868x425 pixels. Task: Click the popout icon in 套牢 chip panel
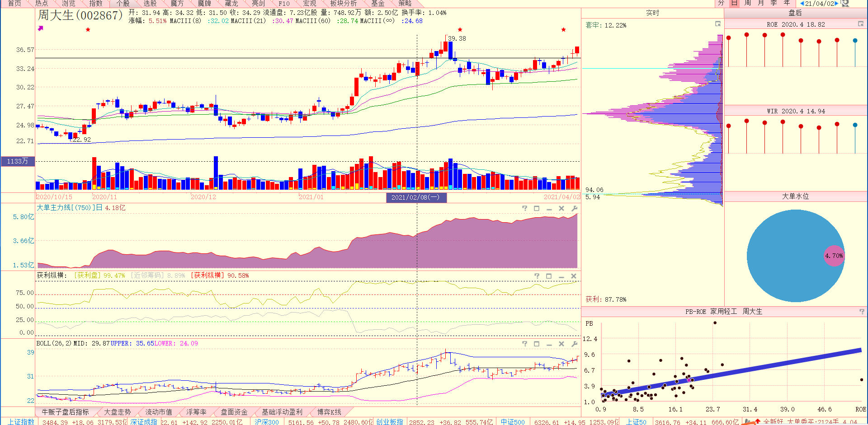(x=718, y=24)
